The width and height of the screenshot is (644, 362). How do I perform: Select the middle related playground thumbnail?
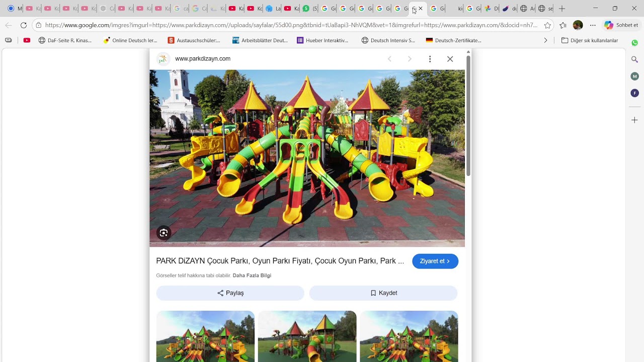pos(307,336)
